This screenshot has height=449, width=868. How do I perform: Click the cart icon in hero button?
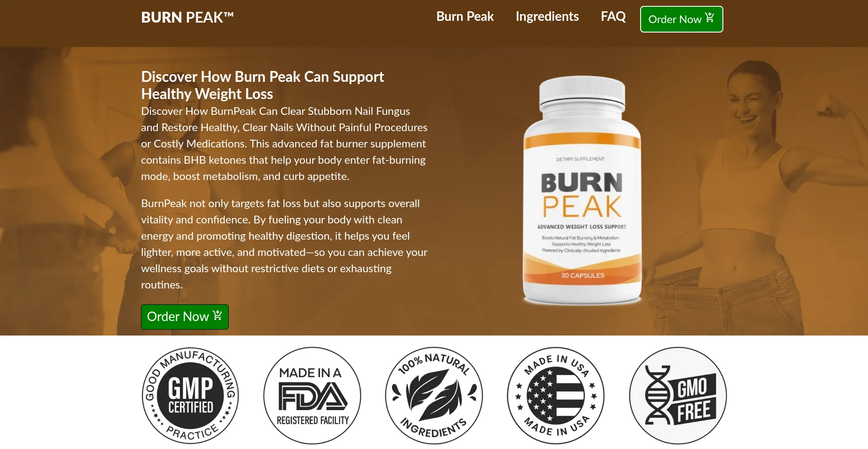point(217,315)
